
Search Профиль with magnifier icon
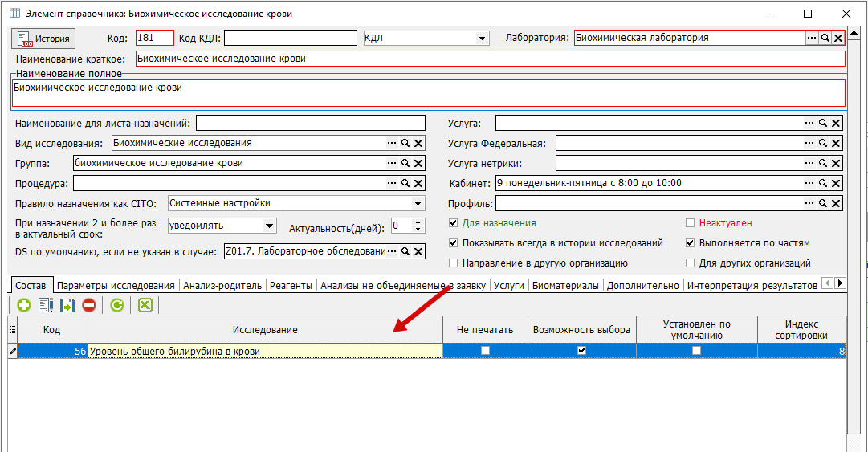coord(822,203)
